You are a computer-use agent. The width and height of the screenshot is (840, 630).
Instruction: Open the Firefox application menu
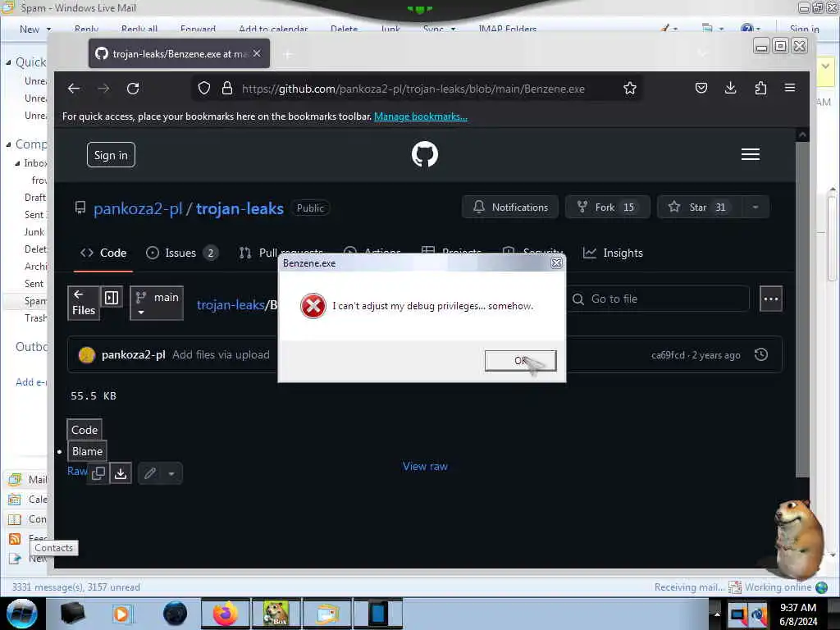click(790, 88)
